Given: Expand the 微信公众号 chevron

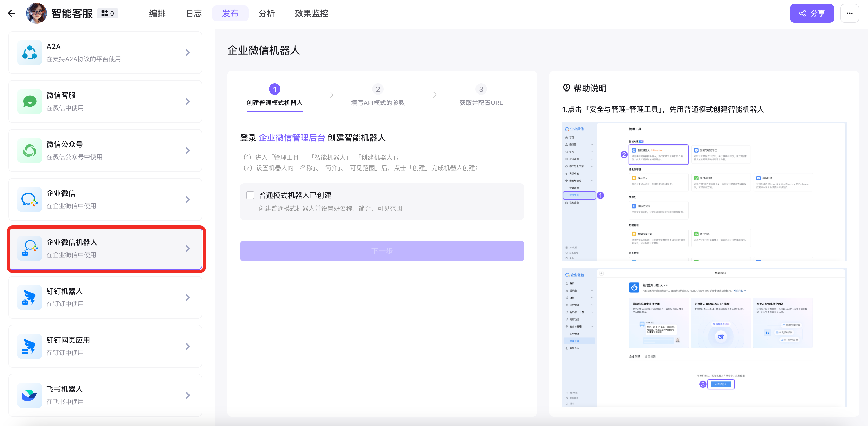Looking at the screenshot, I should coord(188,151).
